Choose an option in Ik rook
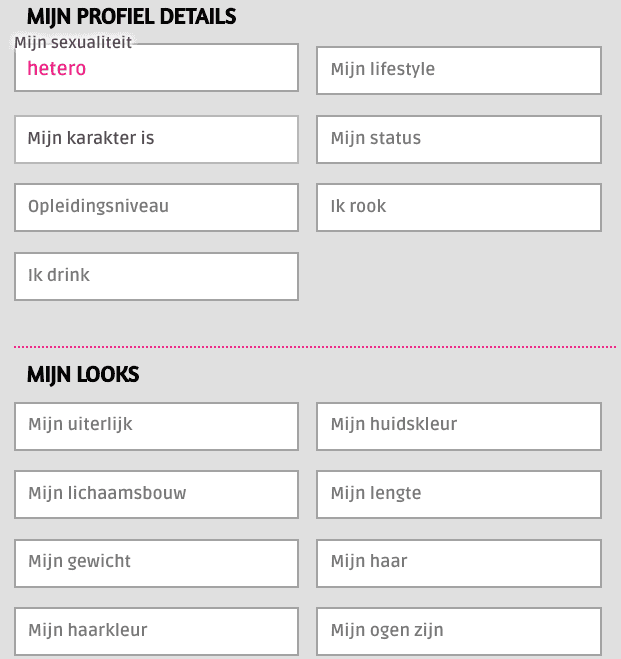 point(459,207)
